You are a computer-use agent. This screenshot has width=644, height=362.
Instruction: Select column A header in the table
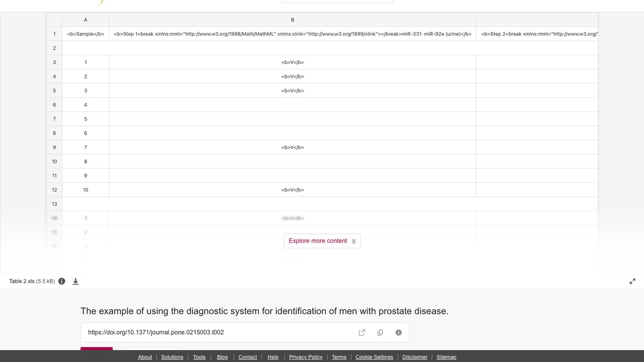pyautogui.click(x=86, y=20)
